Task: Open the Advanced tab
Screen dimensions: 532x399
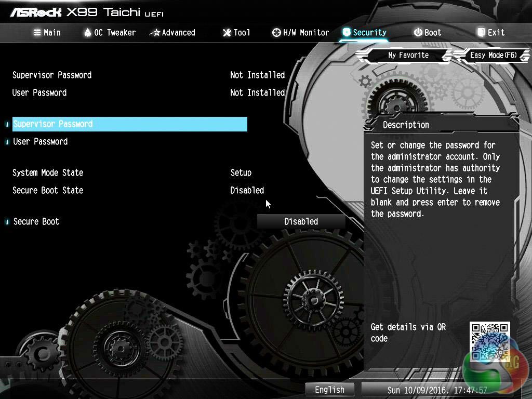Action: coord(172,33)
